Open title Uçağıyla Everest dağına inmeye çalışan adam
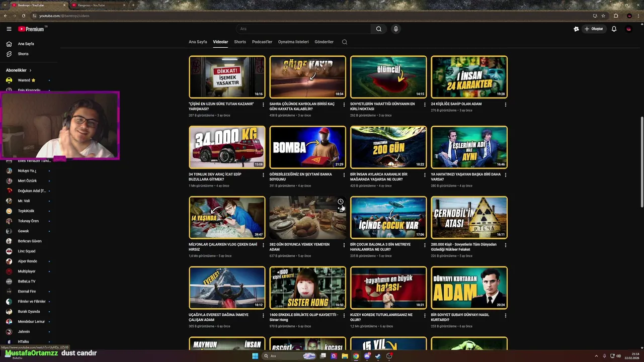Image resolution: width=644 pixels, height=362 pixels. 219,317
